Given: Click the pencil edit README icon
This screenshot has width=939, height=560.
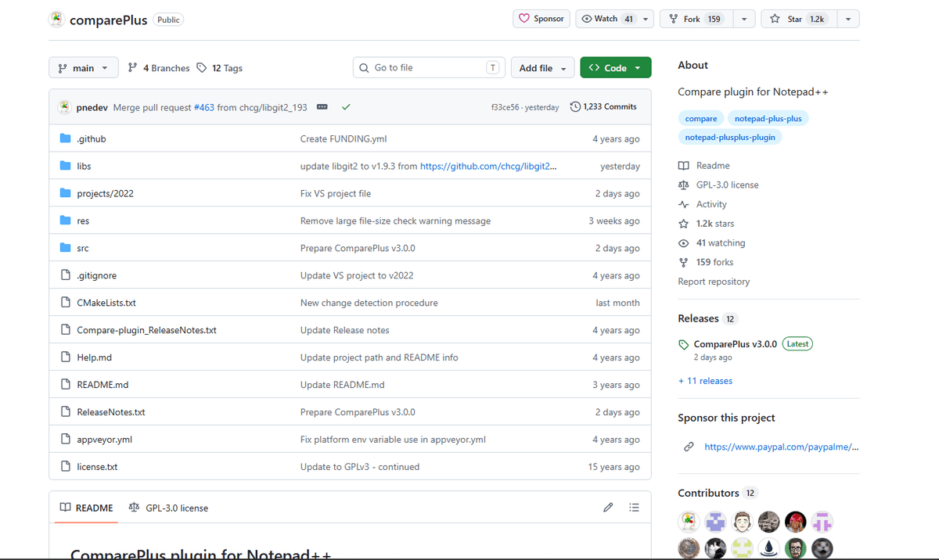Looking at the screenshot, I should (608, 508).
